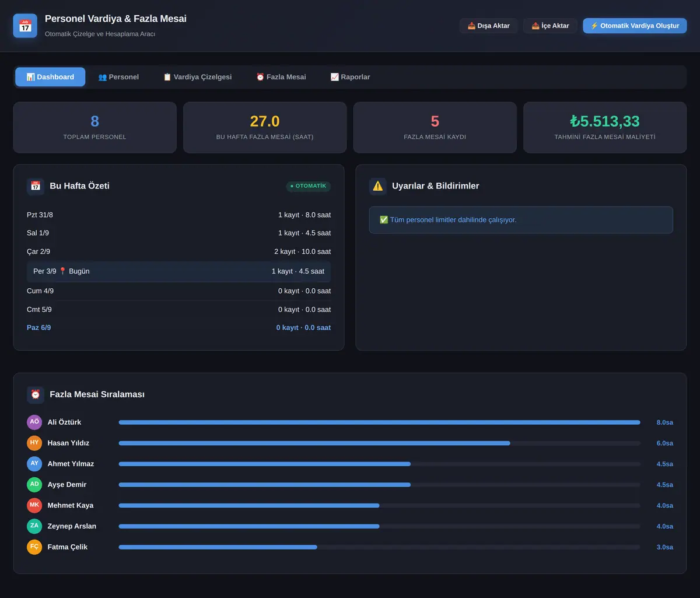Select the Pzt 31/8 row

point(178,215)
